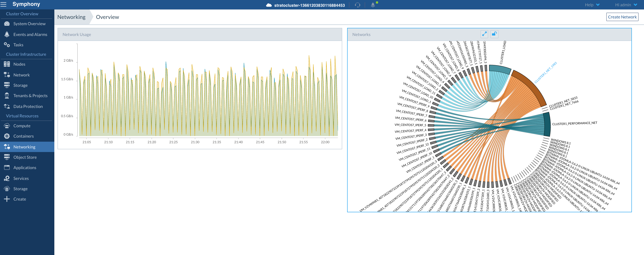Select Events and Alarms menu item
The width and height of the screenshot is (644, 255).
click(x=30, y=34)
